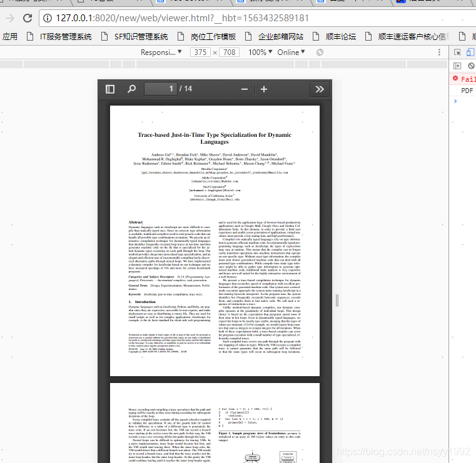
Task: Toggle the PDF viewer sidebar
Action: (x=110, y=89)
